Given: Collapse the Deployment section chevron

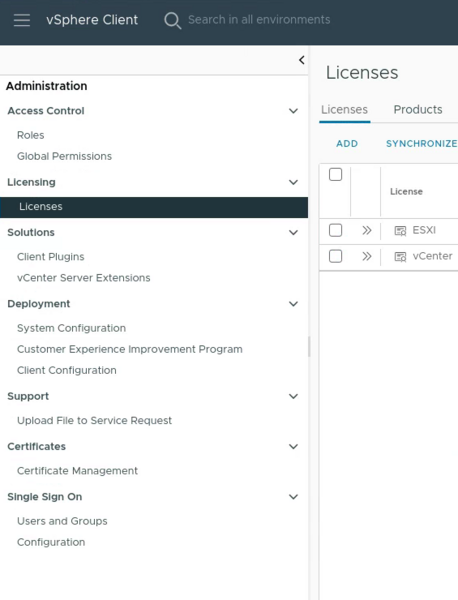Looking at the screenshot, I should point(293,304).
